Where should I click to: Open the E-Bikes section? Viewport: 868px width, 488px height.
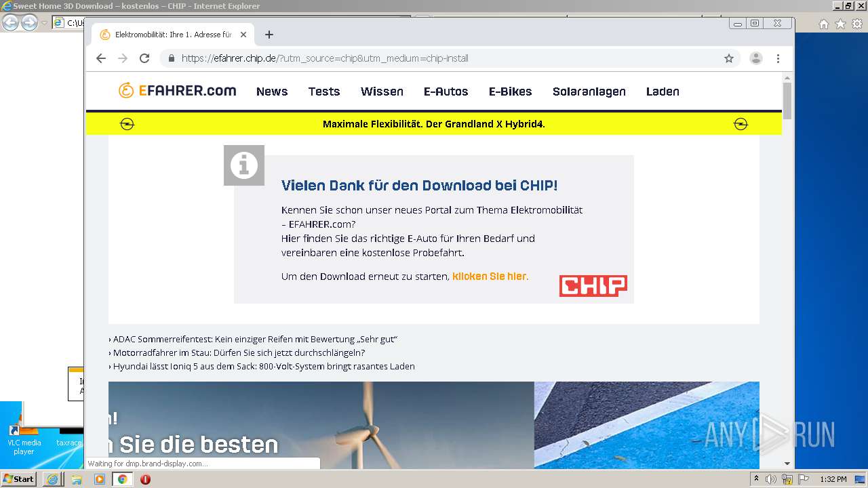[510, 91]
